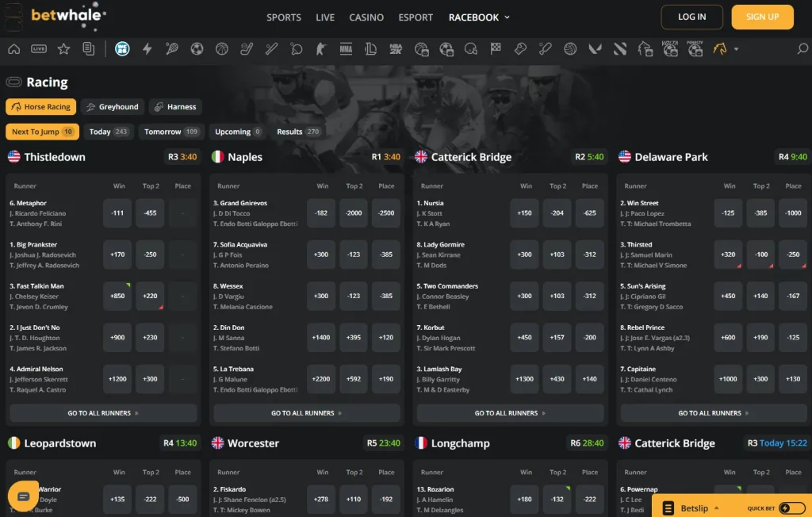The width and height of the screenshot is (812, 517).
Task: Open the search magnifier icon
Action: [802, 48]
